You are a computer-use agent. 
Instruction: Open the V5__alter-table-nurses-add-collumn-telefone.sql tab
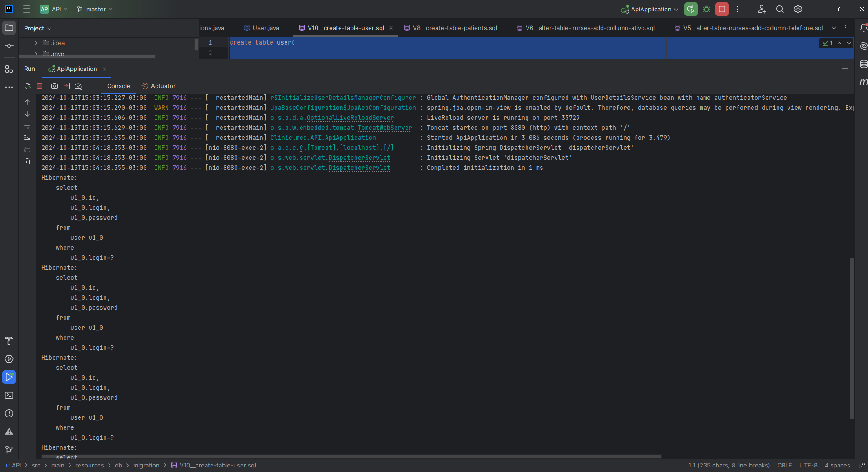coord(748,28)
